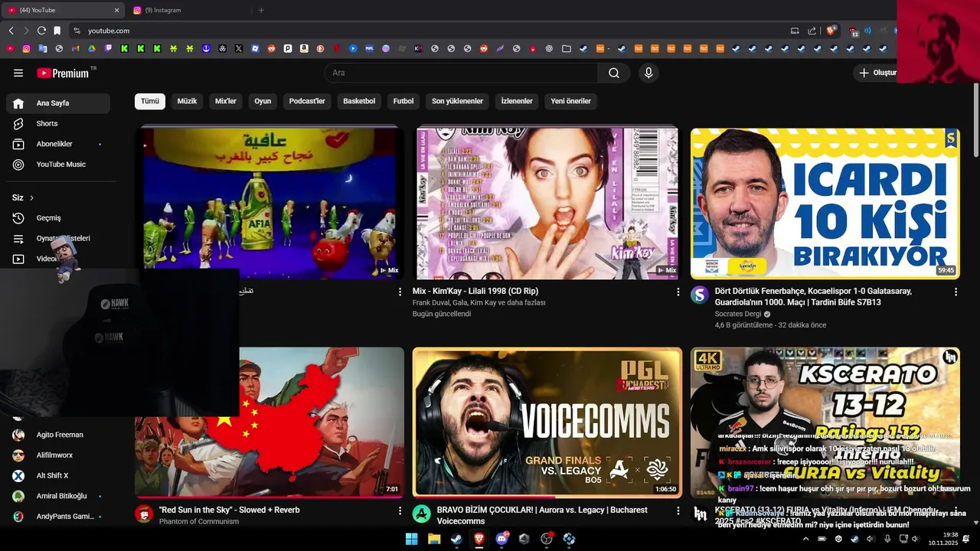Open options for BRAVO BİZİM ÇOCUKLAR video
This screenshot has width=980, height=551.
678,510
